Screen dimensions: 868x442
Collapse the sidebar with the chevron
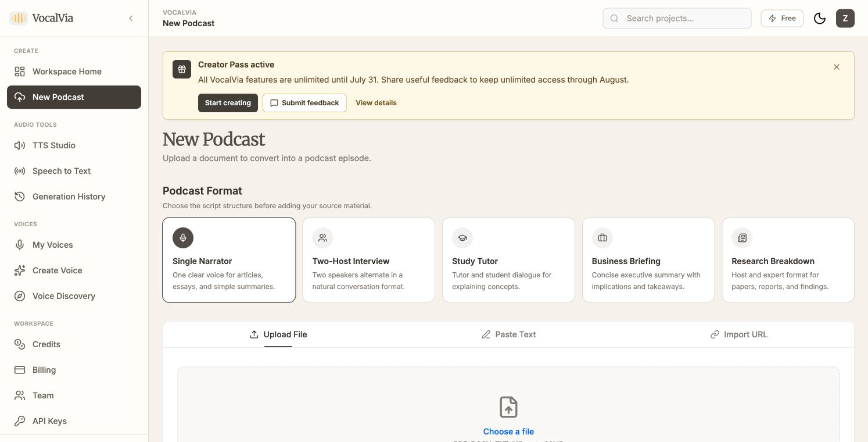[x=131, y=18]
